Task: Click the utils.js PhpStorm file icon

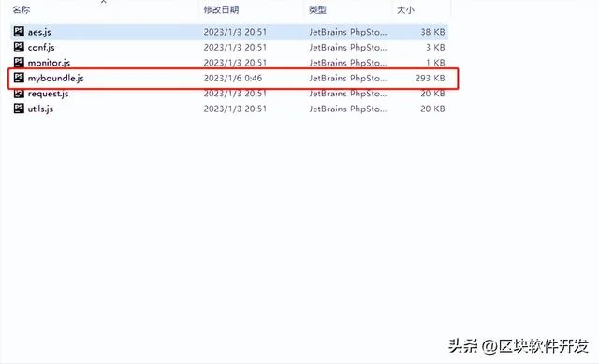Action: pos(19,109)
